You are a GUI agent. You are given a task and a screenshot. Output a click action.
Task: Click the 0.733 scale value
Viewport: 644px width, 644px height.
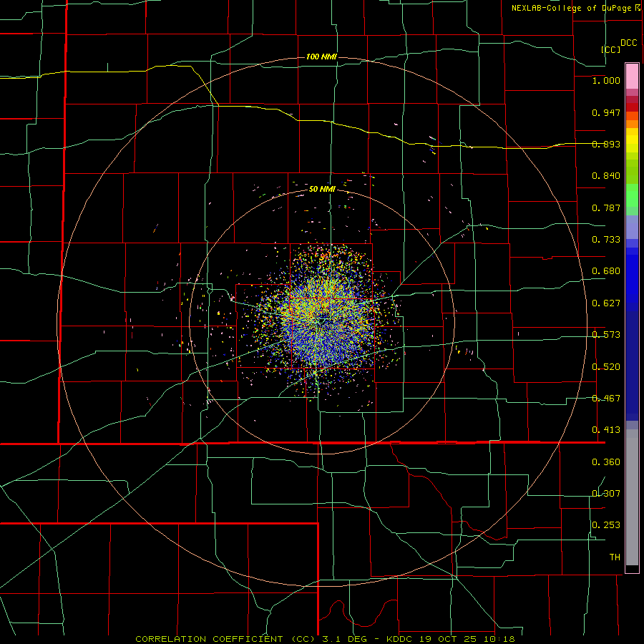click(x=606, y=240)
